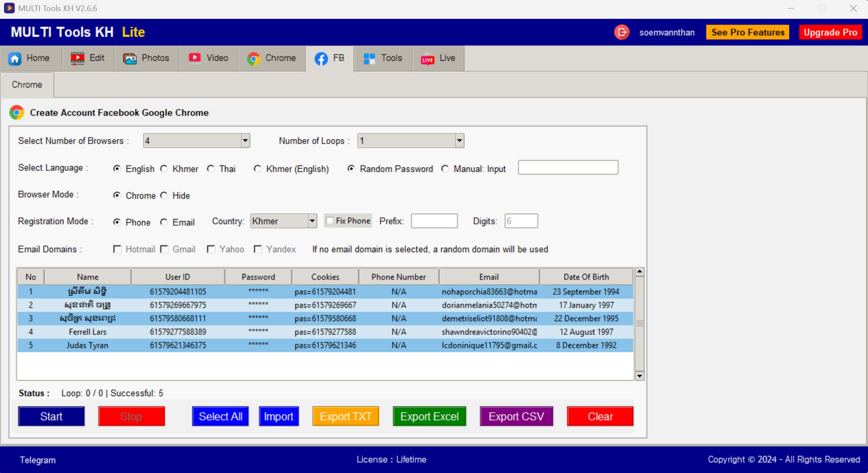Click the Chrome logo icon in tab bar
This screenshot has height=473, width=868.
253,58
